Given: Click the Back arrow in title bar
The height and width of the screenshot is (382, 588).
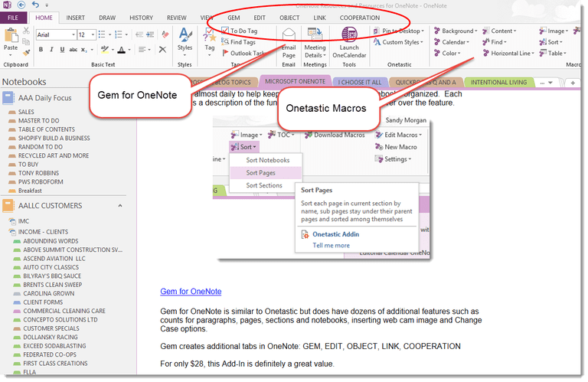Looking at the screenshot, I should pos(21,5).
